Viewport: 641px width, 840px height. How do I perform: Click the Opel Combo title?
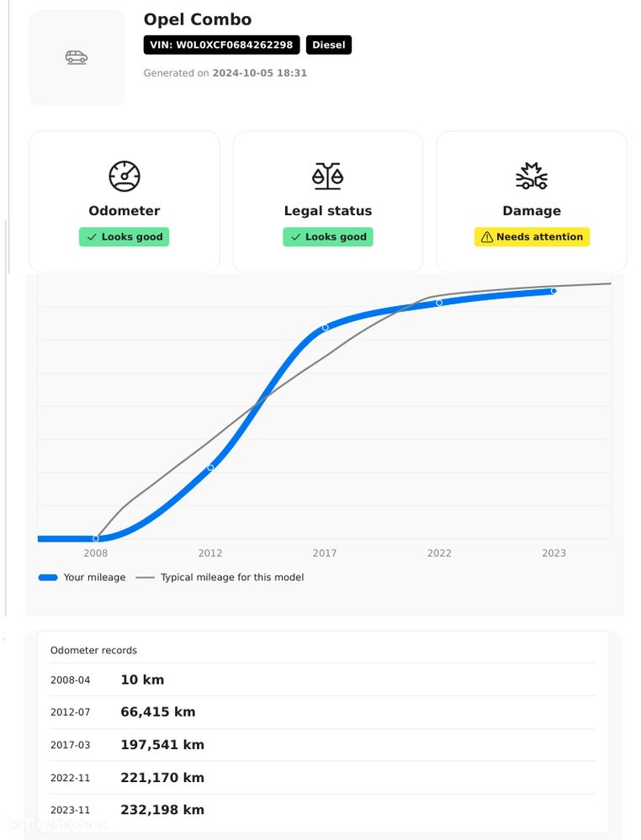coord(197,19)
